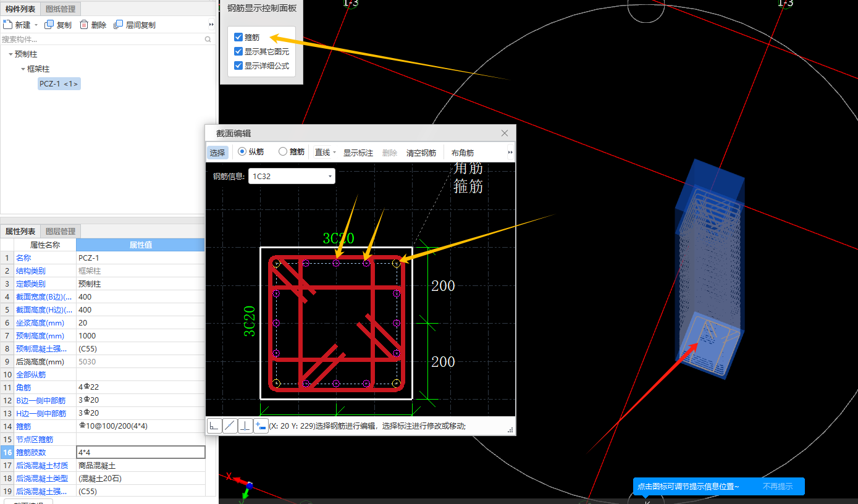Switch to the 构件列表 tab
The width and height of the screenshot is (858, 504).
(x=20, y=9)
